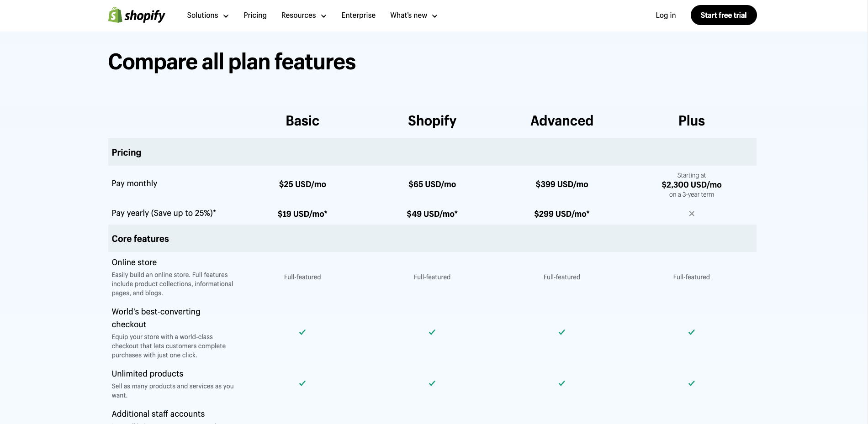The width and height of the screenshot is (868, 424).
Task: Click the Advanced plan column heading
Action: 562,120
